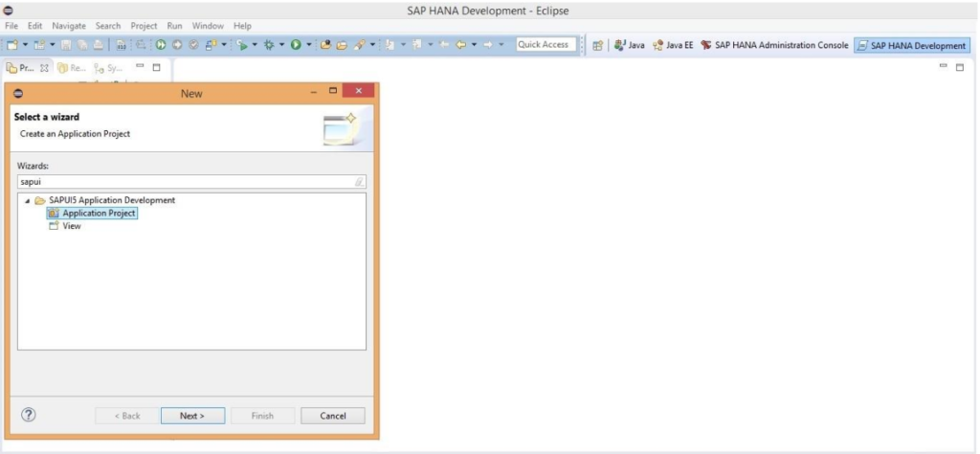The height and width of the screenshot is (454, 980).
Task: Click the Open Perspective icon
Action: coord(598,45)
